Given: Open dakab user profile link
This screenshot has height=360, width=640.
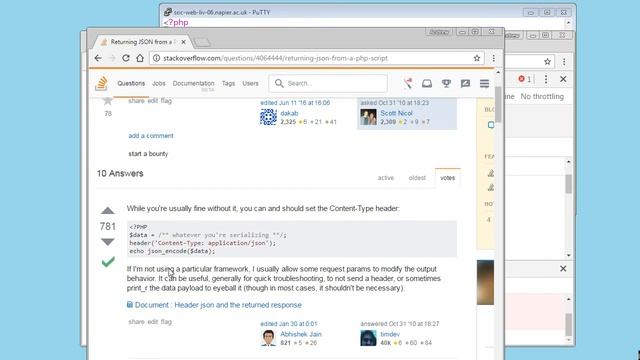Looking at the screenshot, I should pos(289,113).
